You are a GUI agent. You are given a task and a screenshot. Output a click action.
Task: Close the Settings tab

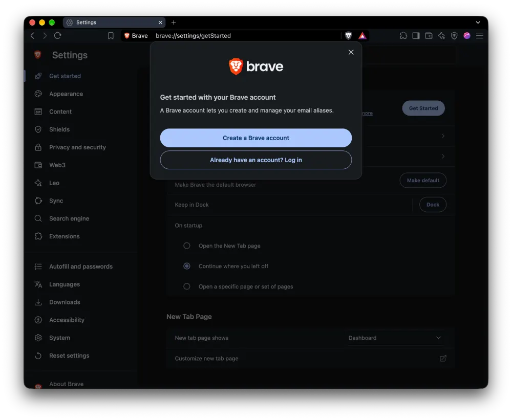(x=160, y=23)
